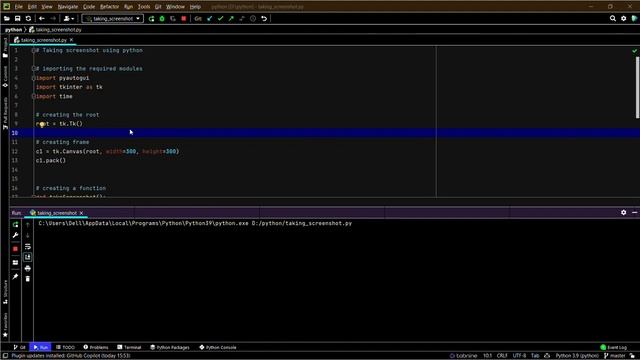Screen dimensions: 640x360
Task: Open the TODO tool window button
Action: 65,347
